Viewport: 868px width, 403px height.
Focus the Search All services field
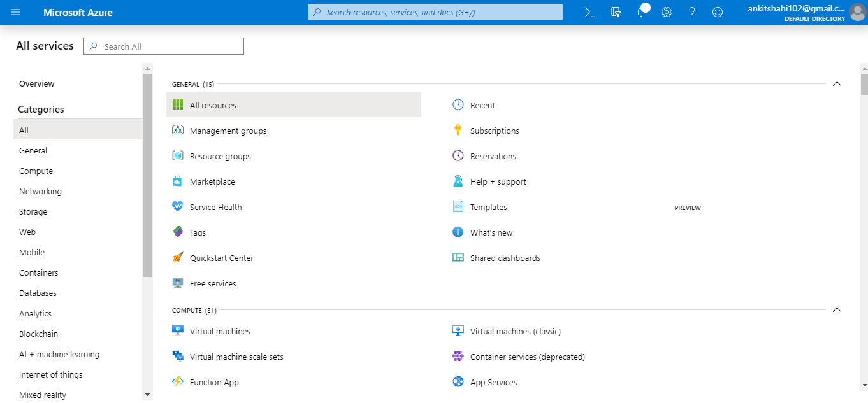(164, 46)
